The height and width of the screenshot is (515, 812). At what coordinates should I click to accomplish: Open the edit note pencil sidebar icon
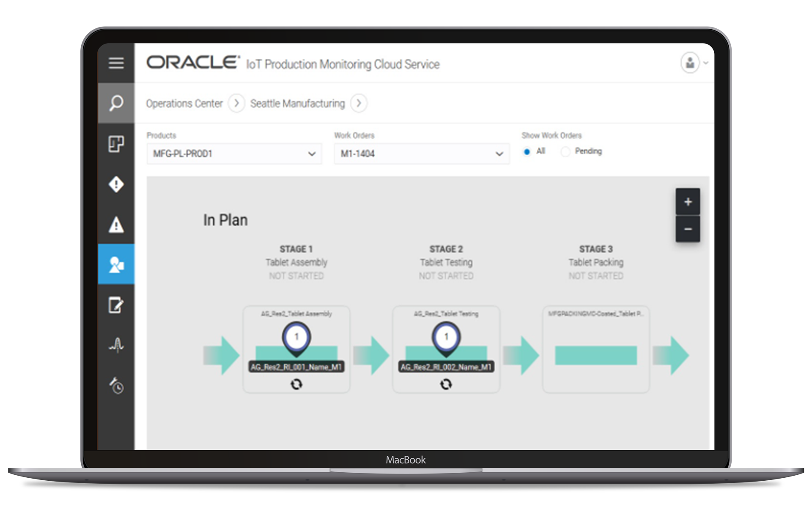click(x=116, y=305)
